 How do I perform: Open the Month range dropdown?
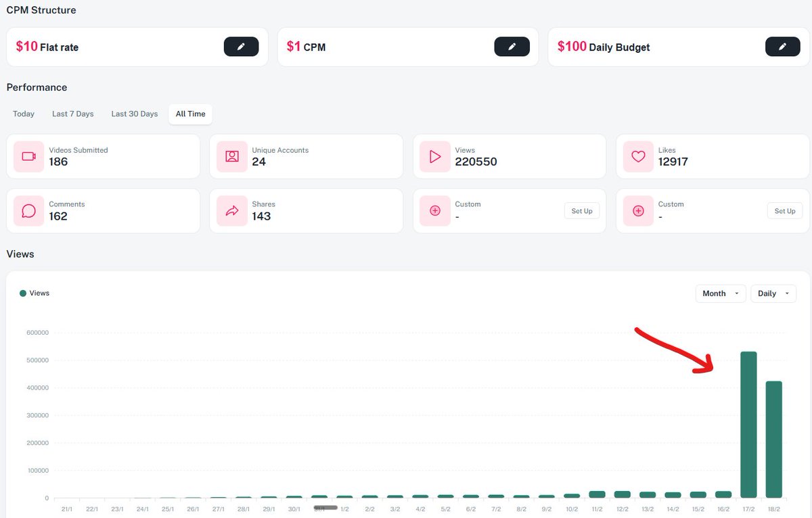point(721,293)
